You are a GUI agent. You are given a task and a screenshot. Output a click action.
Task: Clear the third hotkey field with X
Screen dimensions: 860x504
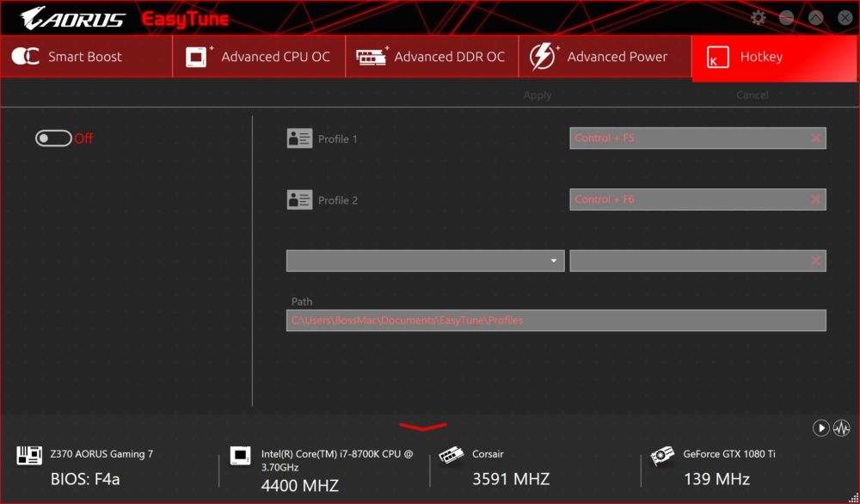point(815,261)
